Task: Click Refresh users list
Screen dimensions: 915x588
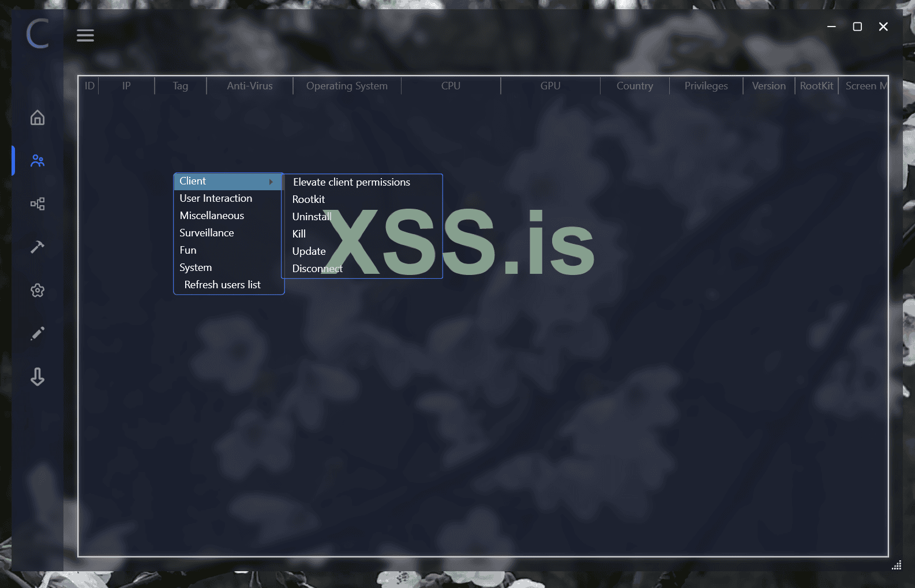Action: point(228,285)
